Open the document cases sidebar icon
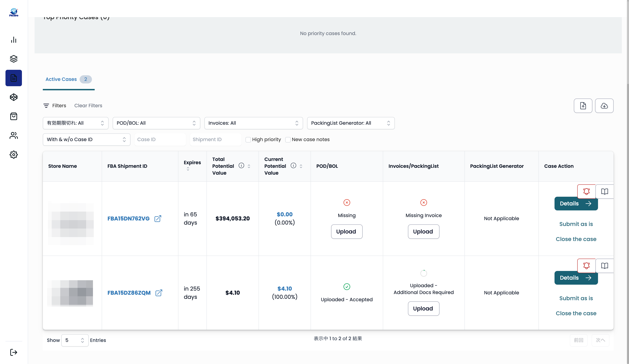Viewport: 629px width, 364px height. tap(14, 78)
